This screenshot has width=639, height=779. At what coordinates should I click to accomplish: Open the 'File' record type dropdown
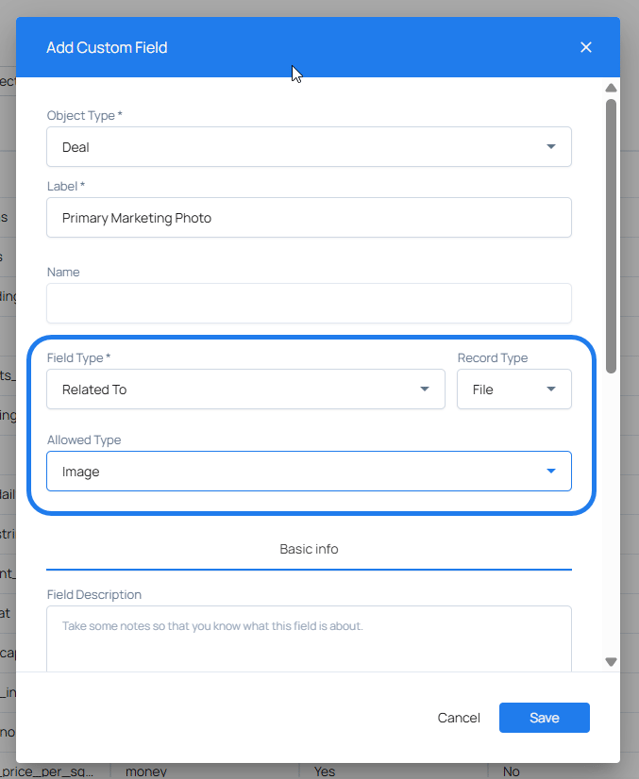[513, 389]
